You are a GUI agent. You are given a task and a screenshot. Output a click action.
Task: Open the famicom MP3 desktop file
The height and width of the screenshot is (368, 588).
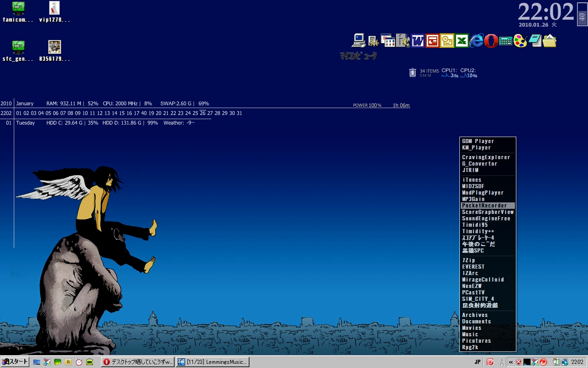click(x=18, y=8)
